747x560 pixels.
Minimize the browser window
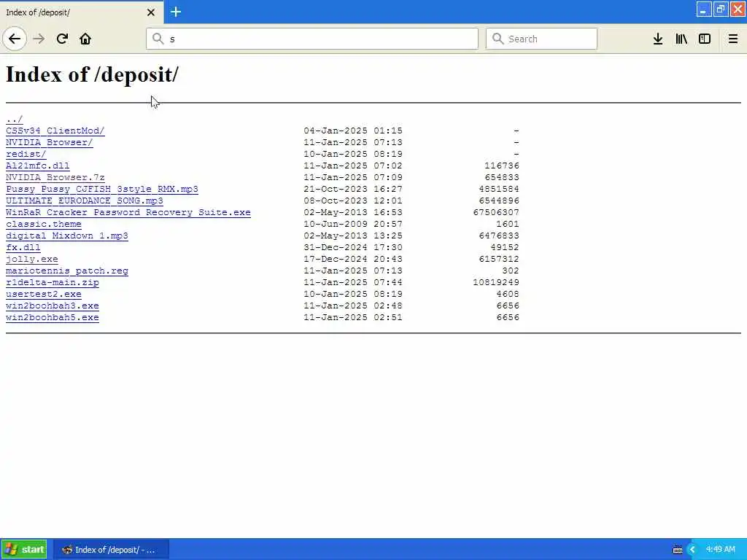click(704, 9)
